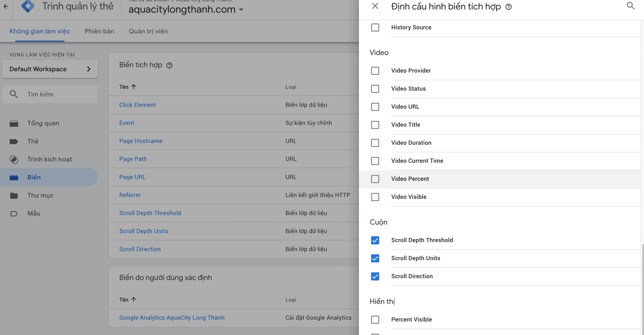The width and height of the screenshot is (644, 335).
Task: Open Trình kích hoạt triggers section
Action: click(50, 159)
